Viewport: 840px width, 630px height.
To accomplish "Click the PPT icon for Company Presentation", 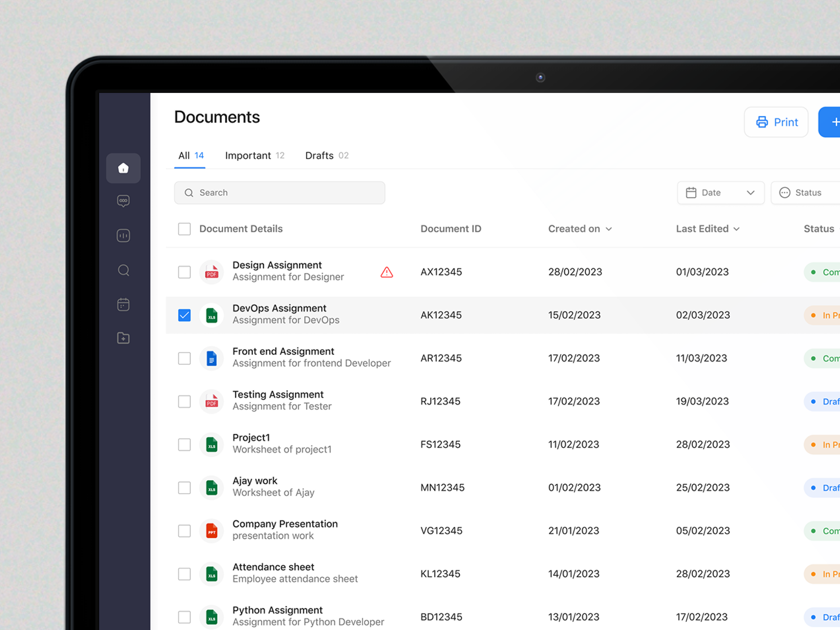I will pyautogui.click(x=212, y=531).
